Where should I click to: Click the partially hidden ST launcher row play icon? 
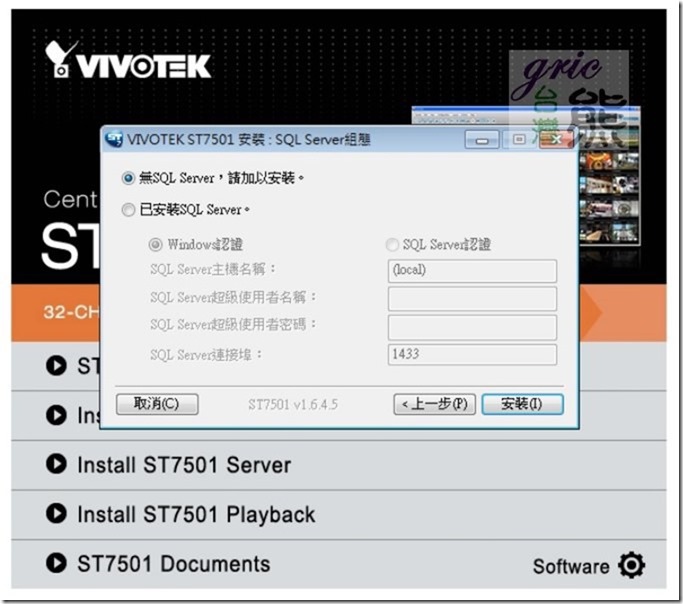pos(56,365)
